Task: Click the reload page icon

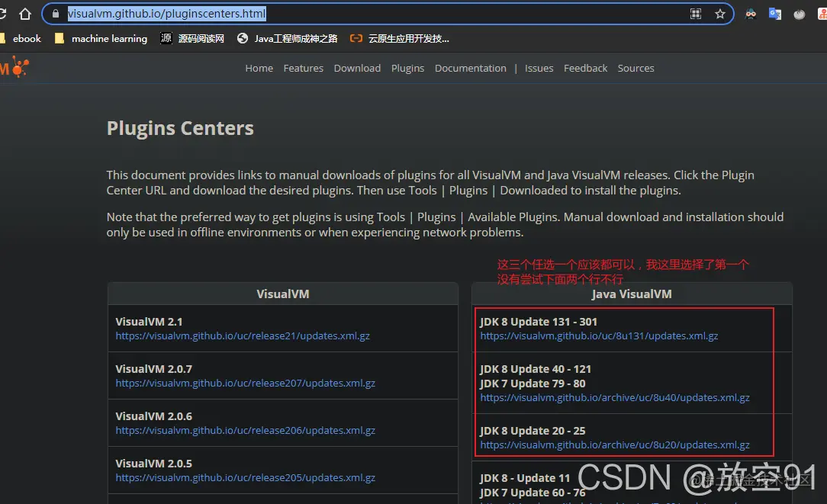Action: [x=2, y=14]
